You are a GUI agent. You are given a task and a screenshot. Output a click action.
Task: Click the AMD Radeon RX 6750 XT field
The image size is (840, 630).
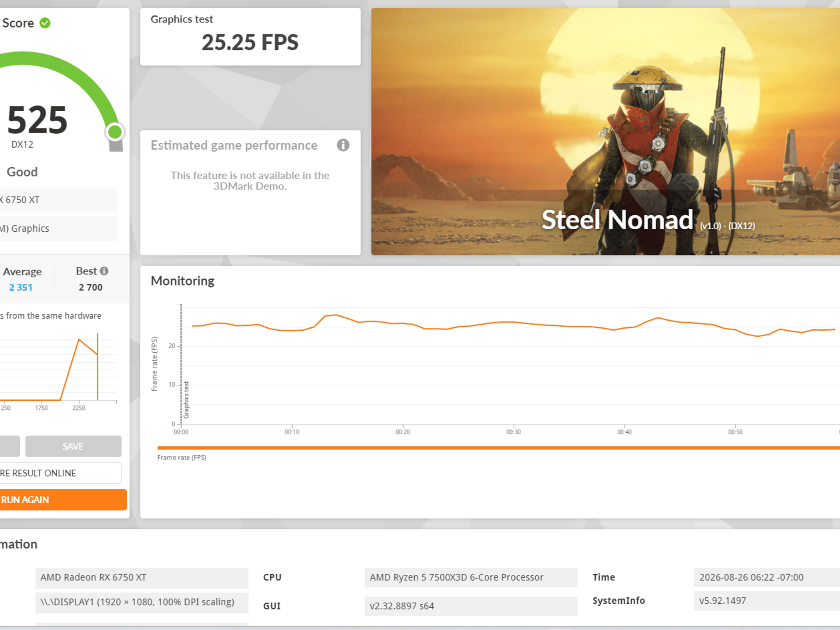(142, 577)
